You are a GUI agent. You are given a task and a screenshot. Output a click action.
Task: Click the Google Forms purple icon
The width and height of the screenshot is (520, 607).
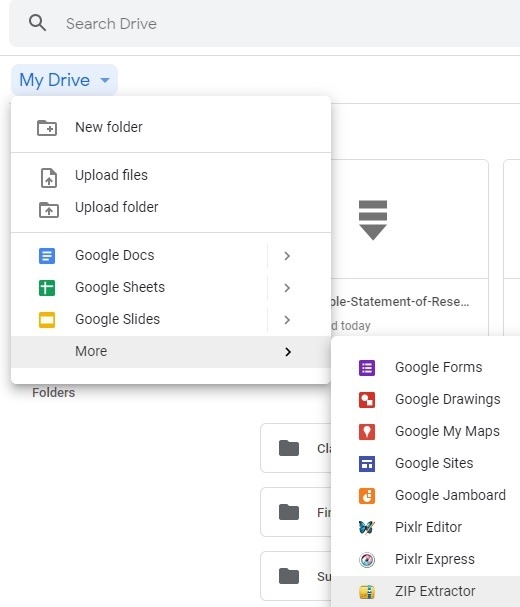[x=367, y=368]
